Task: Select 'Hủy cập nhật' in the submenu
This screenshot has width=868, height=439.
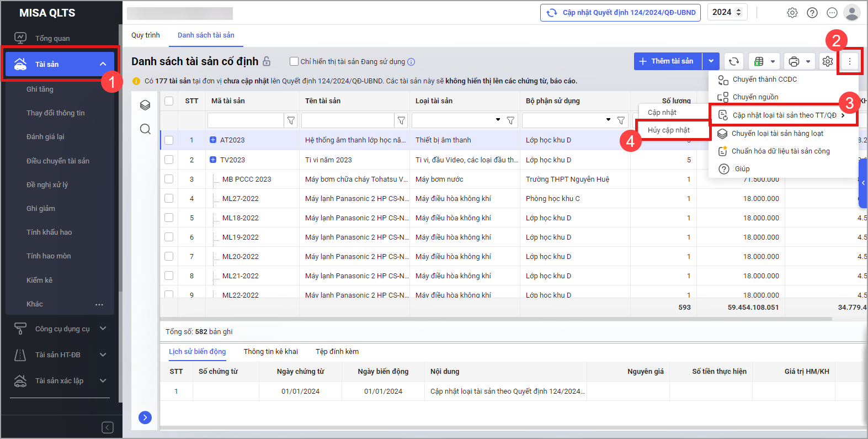Action: point(669,130)
